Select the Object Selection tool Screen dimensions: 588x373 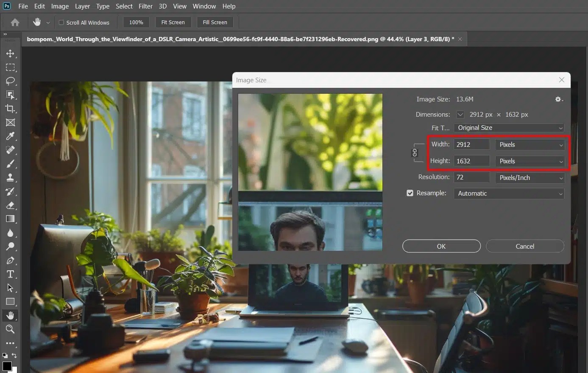point(10,95)
